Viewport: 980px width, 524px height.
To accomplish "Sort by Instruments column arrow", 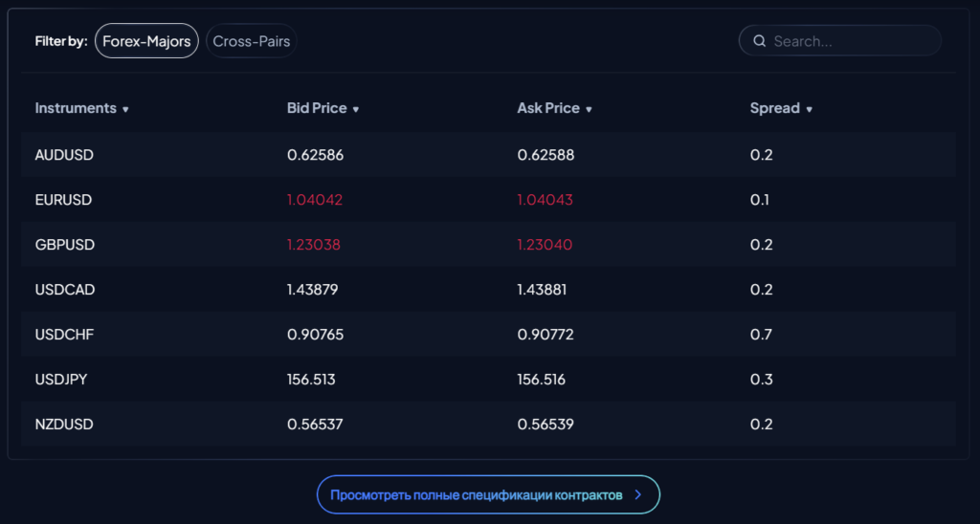I will (x=125, y=110).
